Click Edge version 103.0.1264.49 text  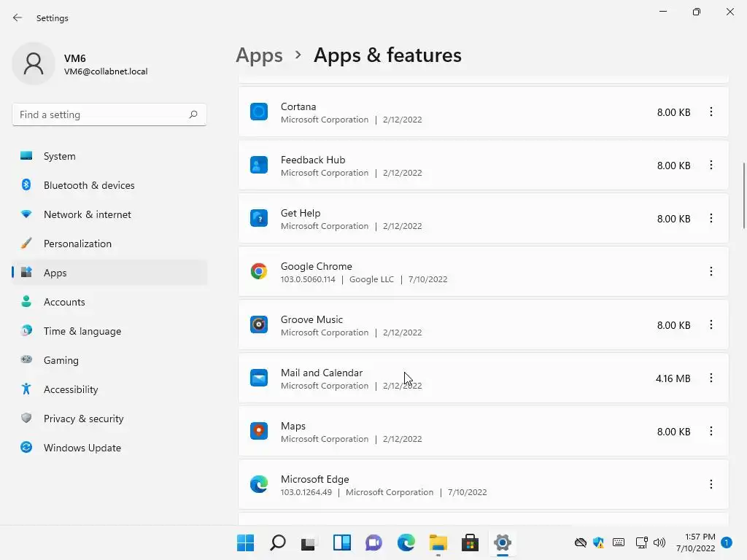(x=306, y=492)
